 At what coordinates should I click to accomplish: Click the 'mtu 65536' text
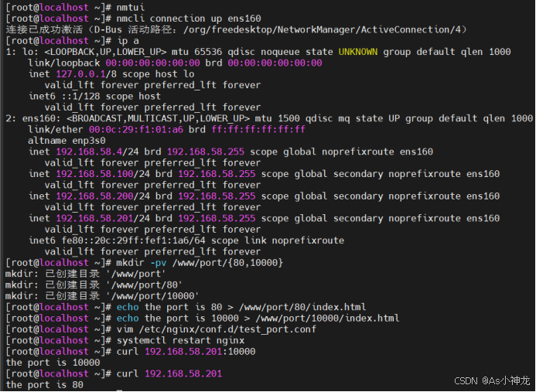[197, 52]
